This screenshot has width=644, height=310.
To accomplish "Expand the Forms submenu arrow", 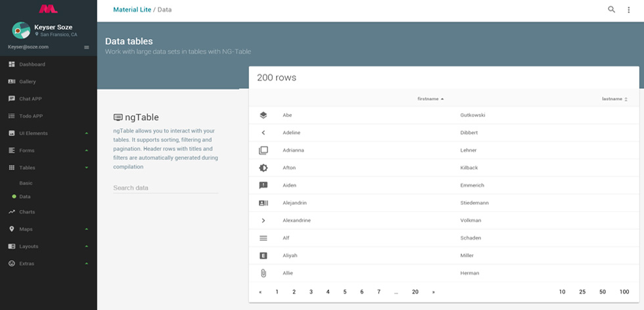I will click(x=87, y=151).
